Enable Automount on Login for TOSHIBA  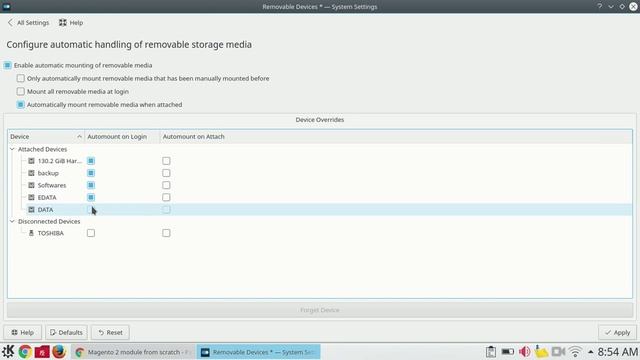click(x=91, y=233)
